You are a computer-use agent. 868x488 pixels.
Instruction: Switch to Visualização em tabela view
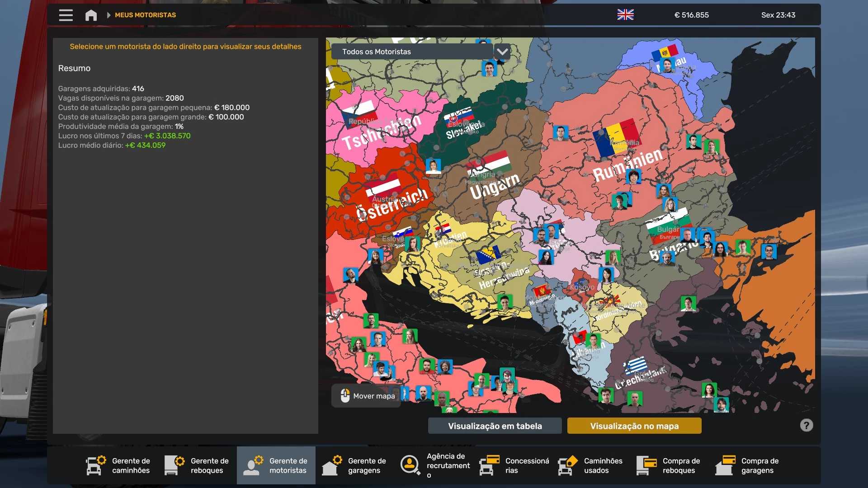click(x=495, y=426)
